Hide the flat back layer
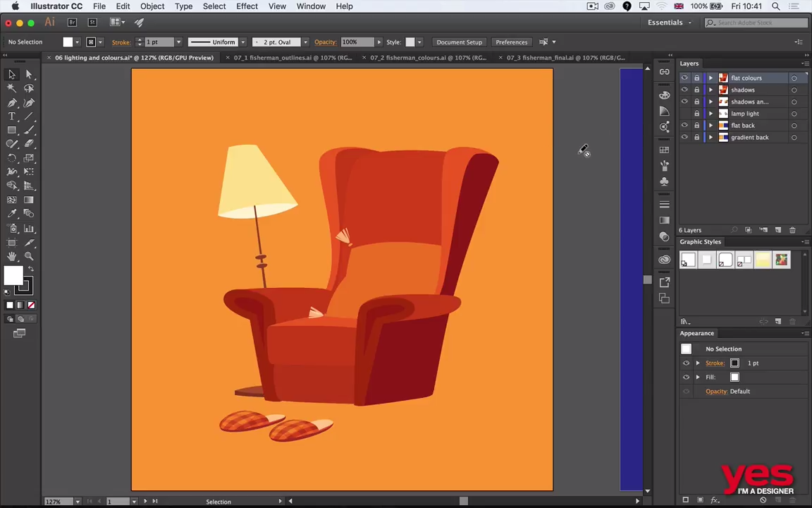The height and width of the screenshot is (508, 812). (x=684, y=126)
